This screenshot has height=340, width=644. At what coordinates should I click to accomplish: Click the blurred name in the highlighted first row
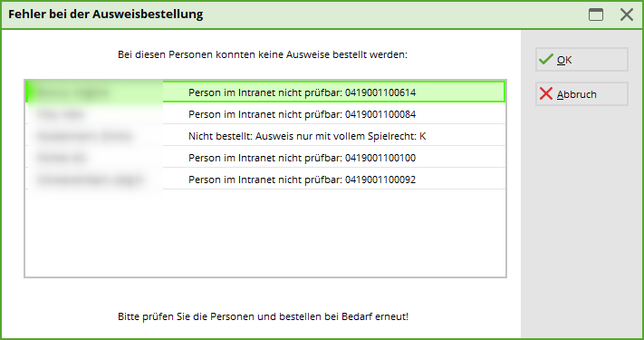(x=72, y=92)
